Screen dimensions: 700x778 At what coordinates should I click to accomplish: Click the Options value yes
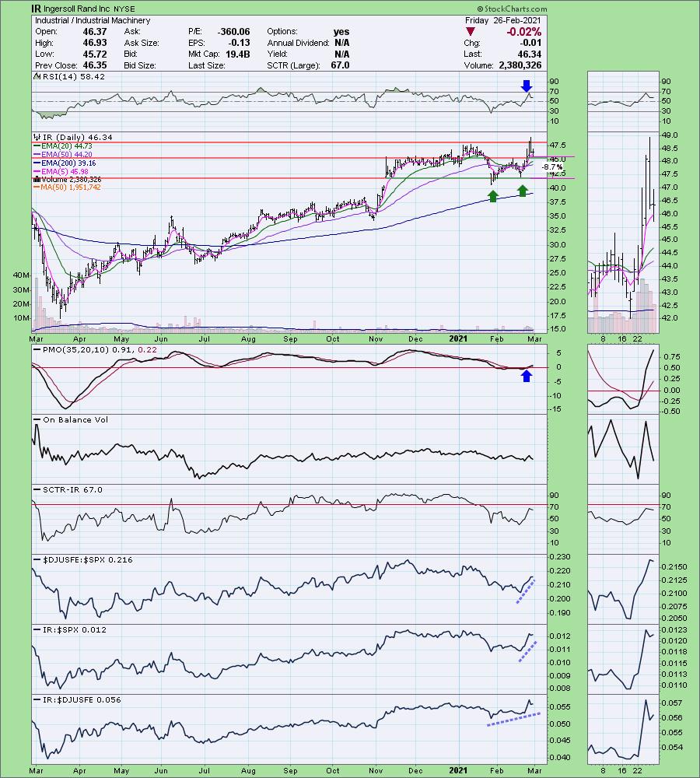coord(341,31)
